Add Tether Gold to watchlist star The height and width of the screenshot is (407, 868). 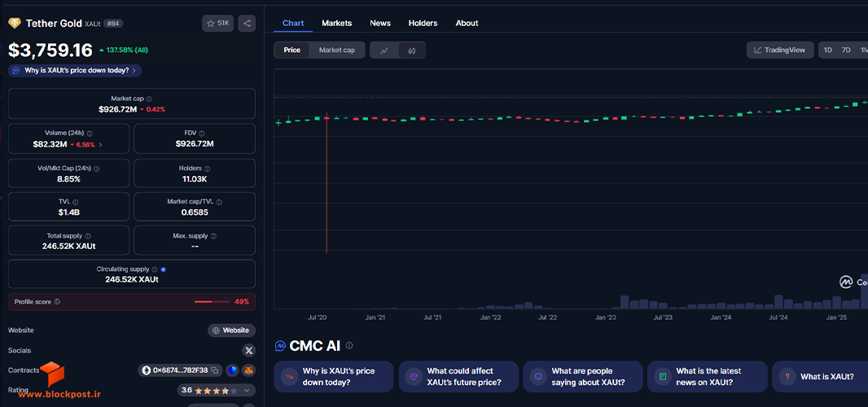(x=217, y=24)
